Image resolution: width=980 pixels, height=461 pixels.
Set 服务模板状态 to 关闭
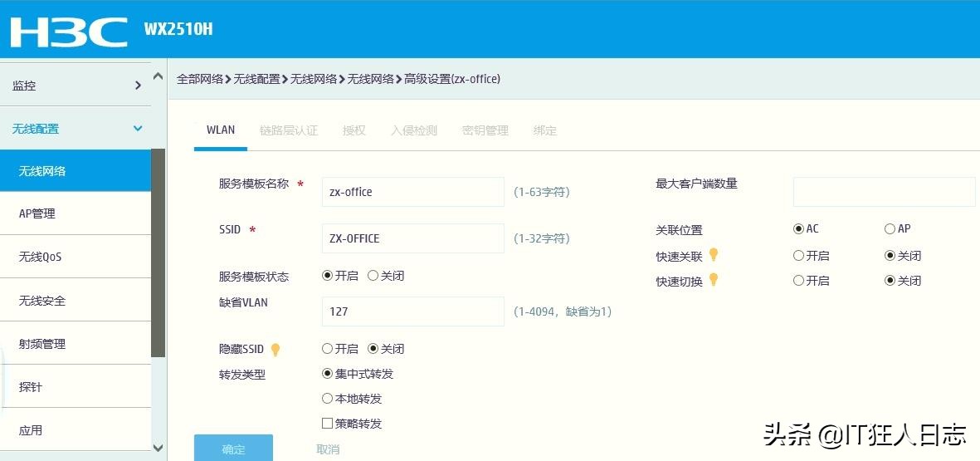[x=373, y=276]
